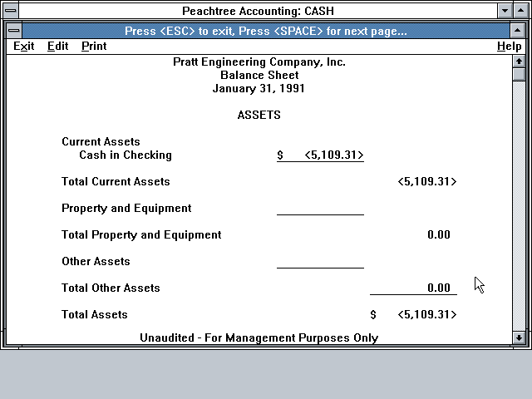Click 'Pratt Engineering Company, Inc.' header
Screen dimensions: 532x399
tap(259, 62)
